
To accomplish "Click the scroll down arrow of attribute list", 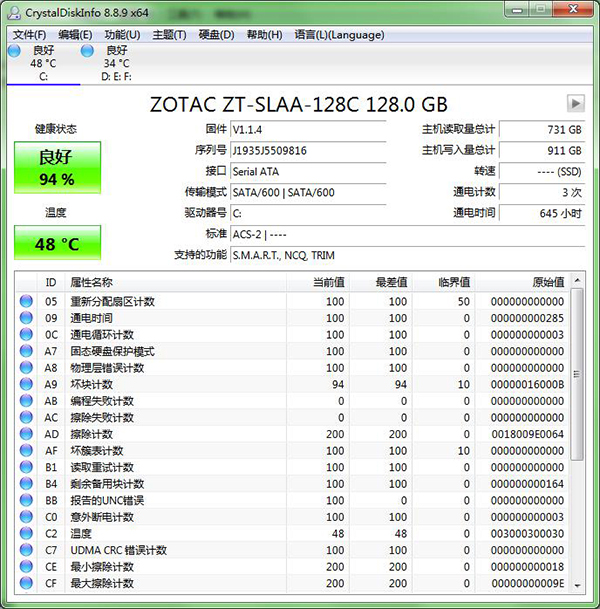I will (577, 585).
